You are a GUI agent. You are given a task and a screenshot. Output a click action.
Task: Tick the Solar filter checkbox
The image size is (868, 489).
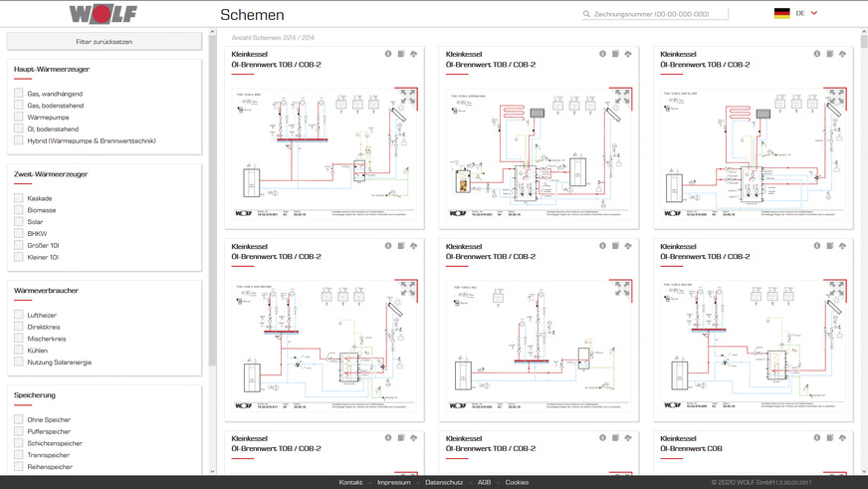(19, 221)
